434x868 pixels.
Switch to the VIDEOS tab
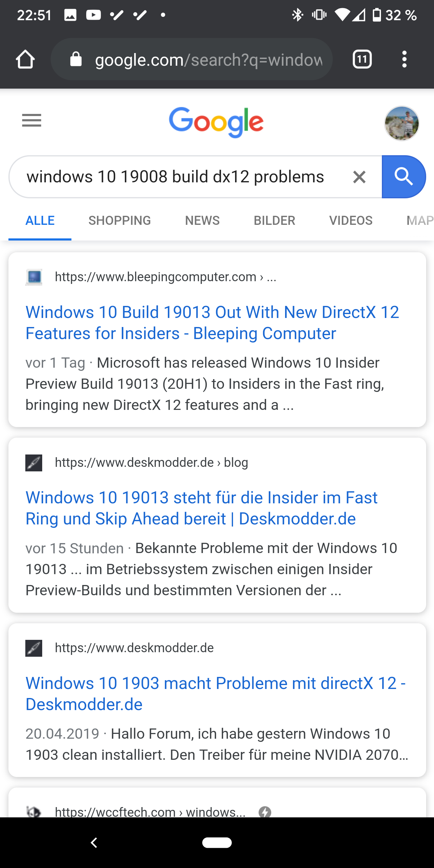[x=351, y=220]
